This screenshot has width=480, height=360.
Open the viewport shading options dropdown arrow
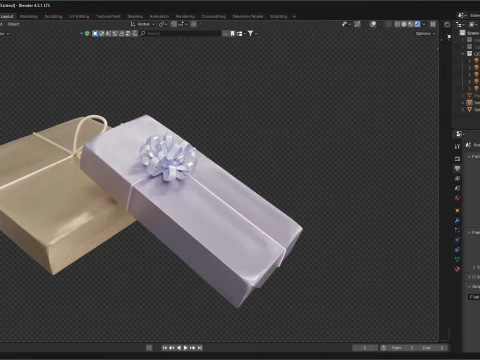(x=424, y=24)
